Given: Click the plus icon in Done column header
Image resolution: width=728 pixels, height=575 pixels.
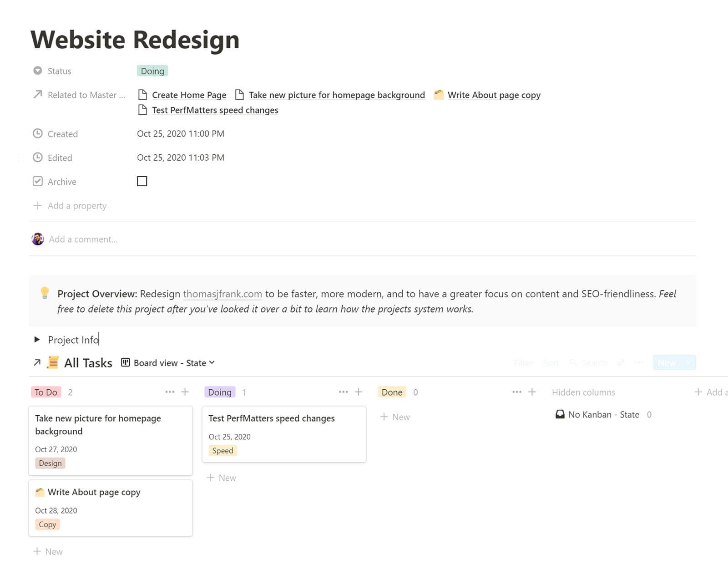Looking at the screenshot, I should point(532,392).
